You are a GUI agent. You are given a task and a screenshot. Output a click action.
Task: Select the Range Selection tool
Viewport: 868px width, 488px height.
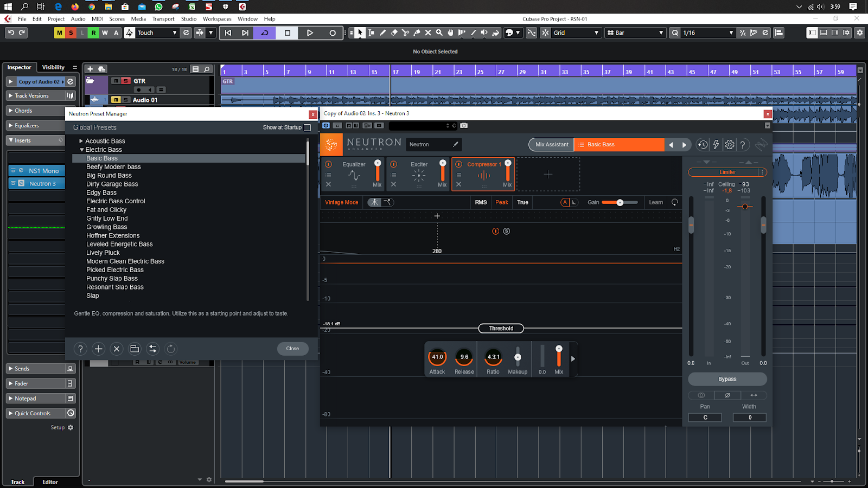pos(372,33)
